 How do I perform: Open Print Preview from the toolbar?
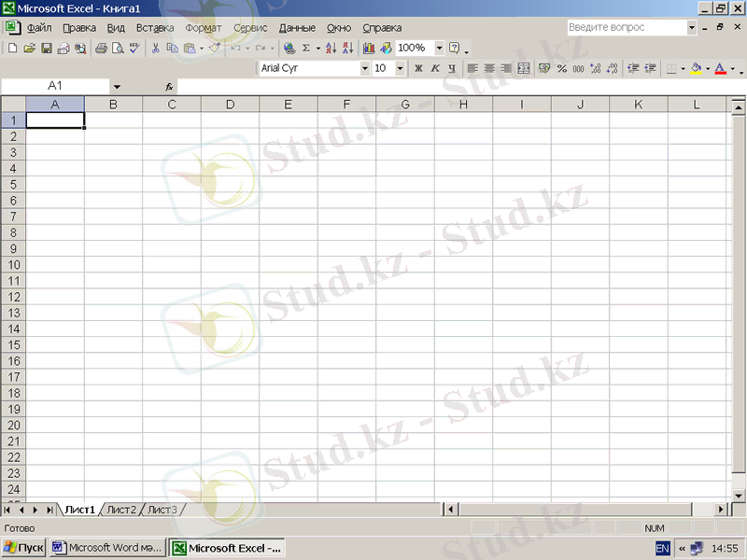click(118, 49)
